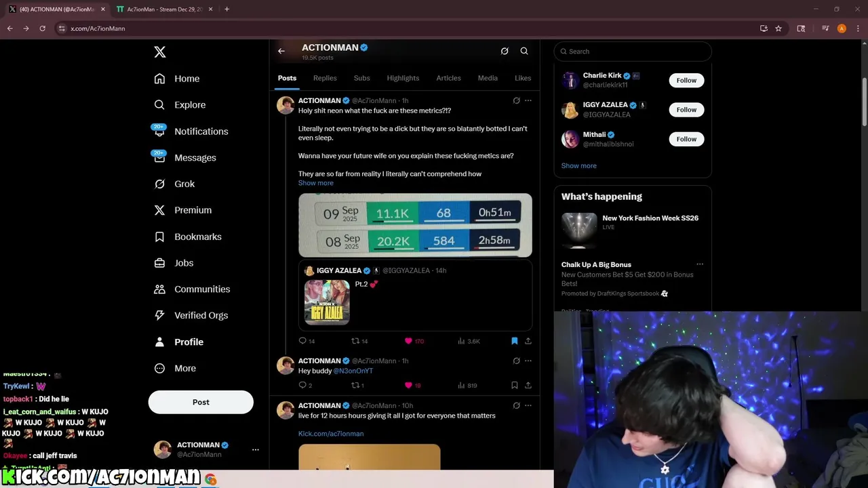This screenshot has width=868, height=488.
Task: Open Notifications in the sidebar
Action: point(191,131)
